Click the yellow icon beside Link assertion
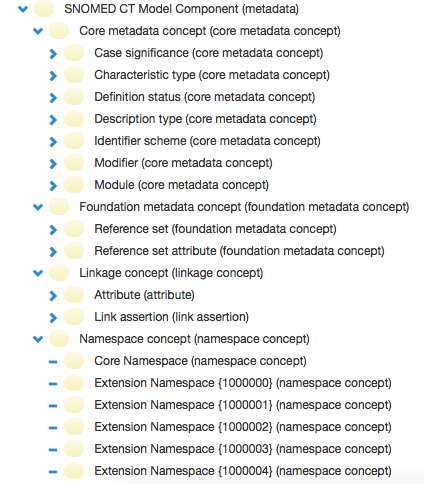 point(74,317)
